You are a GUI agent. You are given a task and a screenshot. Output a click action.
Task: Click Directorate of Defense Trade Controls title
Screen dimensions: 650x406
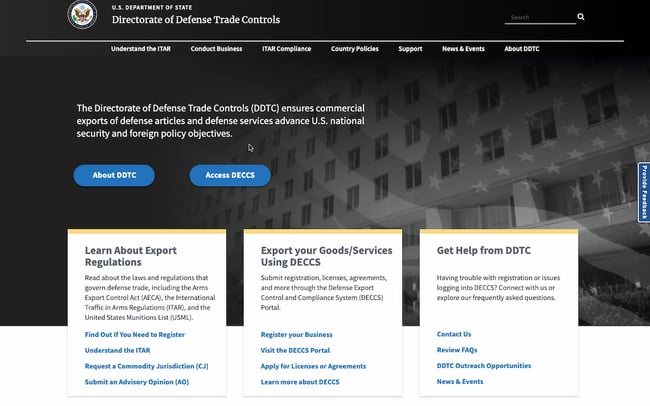tap(196, 20)
